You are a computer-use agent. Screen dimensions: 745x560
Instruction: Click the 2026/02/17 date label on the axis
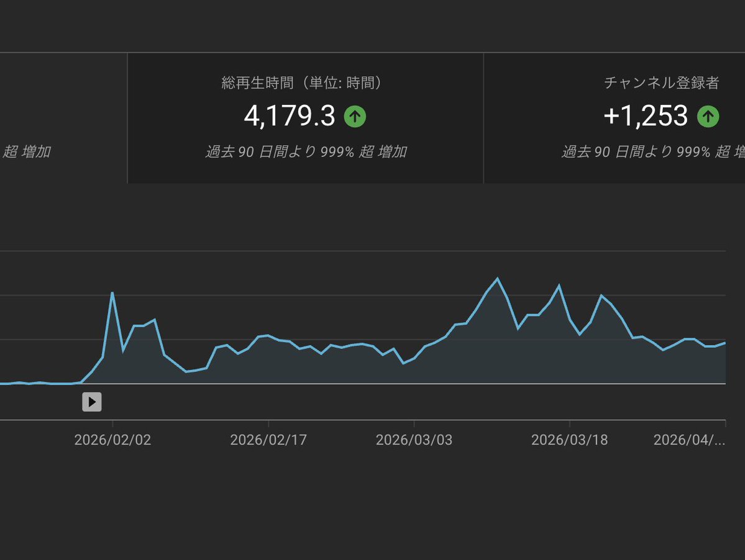[x=268, y=440]
